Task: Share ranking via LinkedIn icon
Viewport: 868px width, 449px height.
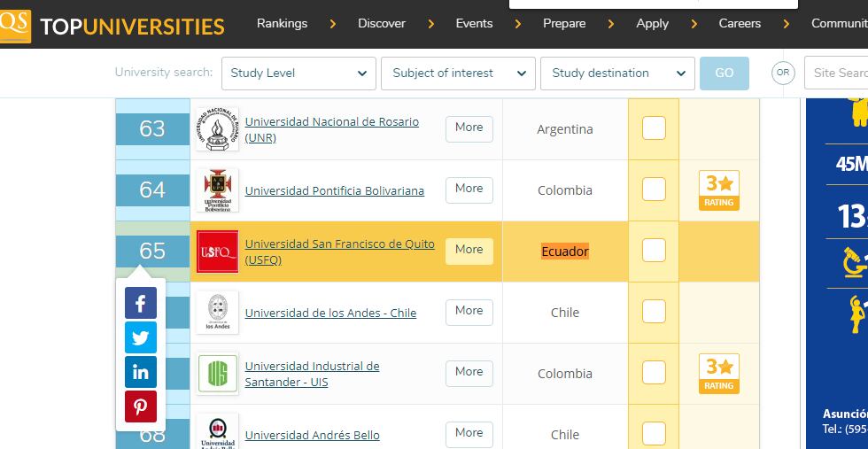Action: point(140,372)
